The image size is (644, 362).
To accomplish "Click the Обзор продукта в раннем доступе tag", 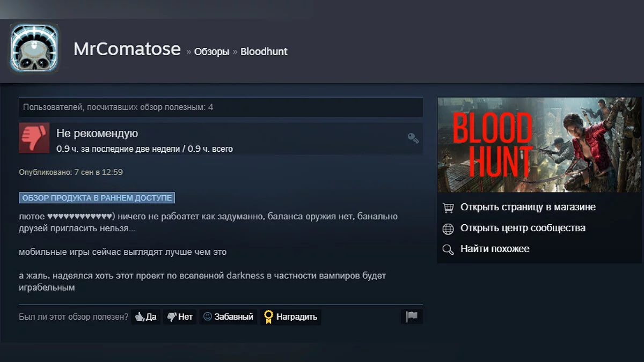I will (97, 198).
